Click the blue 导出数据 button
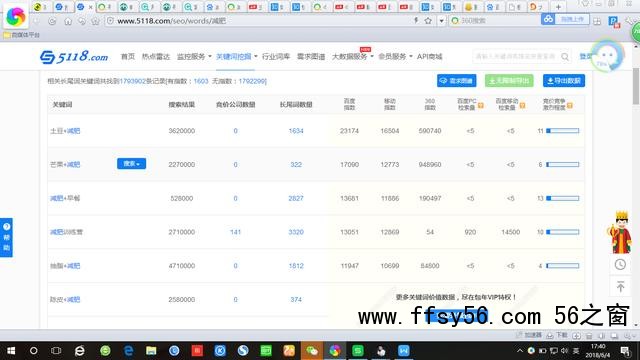640x360 pixels. pos(564,81)
